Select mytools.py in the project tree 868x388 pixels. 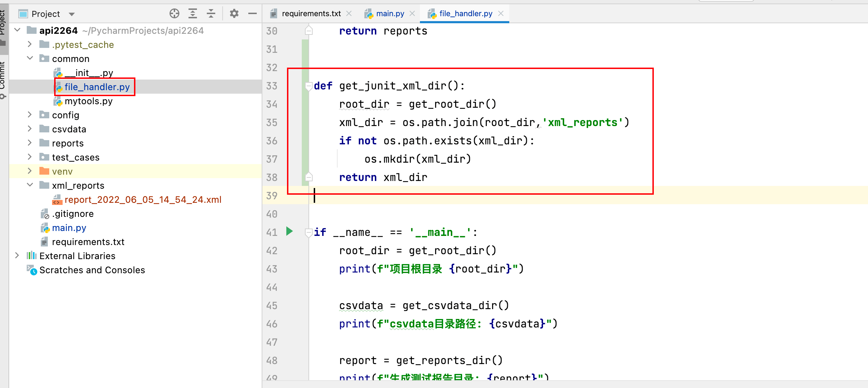point(89,101)
